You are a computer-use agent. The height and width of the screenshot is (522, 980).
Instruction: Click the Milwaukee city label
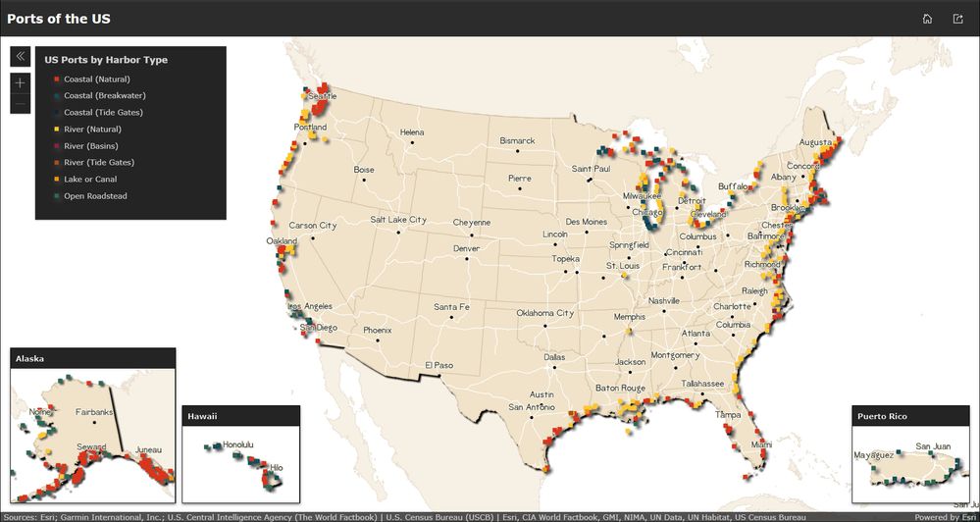tap(642, 195)
